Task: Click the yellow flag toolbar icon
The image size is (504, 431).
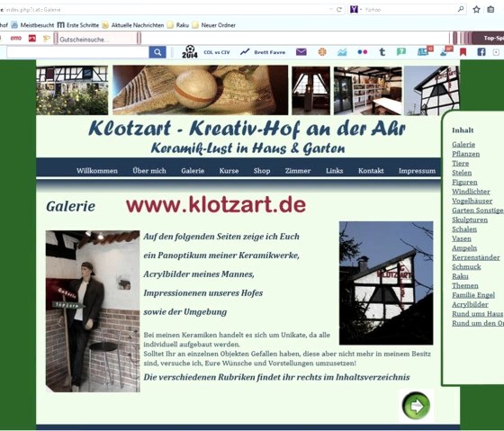Action: 47,39
